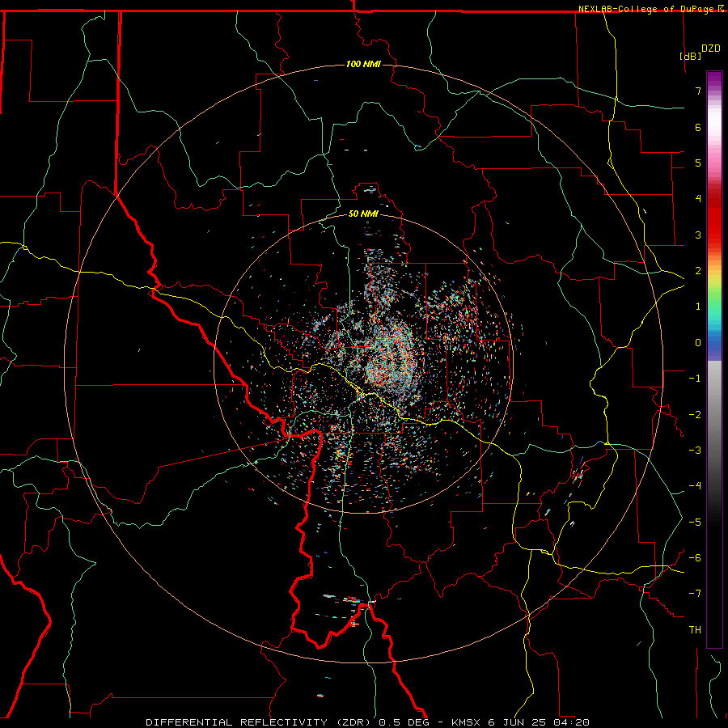Image resolution: width=728 pixels, height=728 pixels.
Task: Click the -4 value on color scale
Action: (x=695, y=486)
